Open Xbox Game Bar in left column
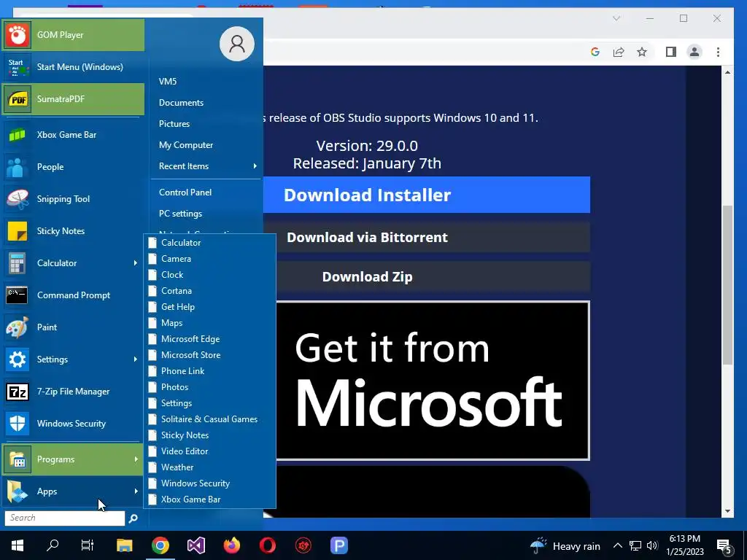This screenshot has height=560, width=747. [x=73, y=135]
